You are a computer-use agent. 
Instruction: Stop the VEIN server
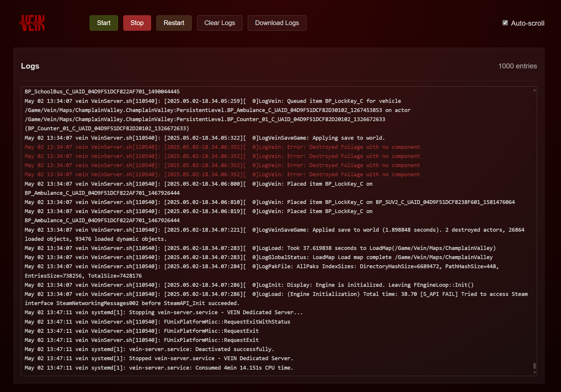coord(137,23)
